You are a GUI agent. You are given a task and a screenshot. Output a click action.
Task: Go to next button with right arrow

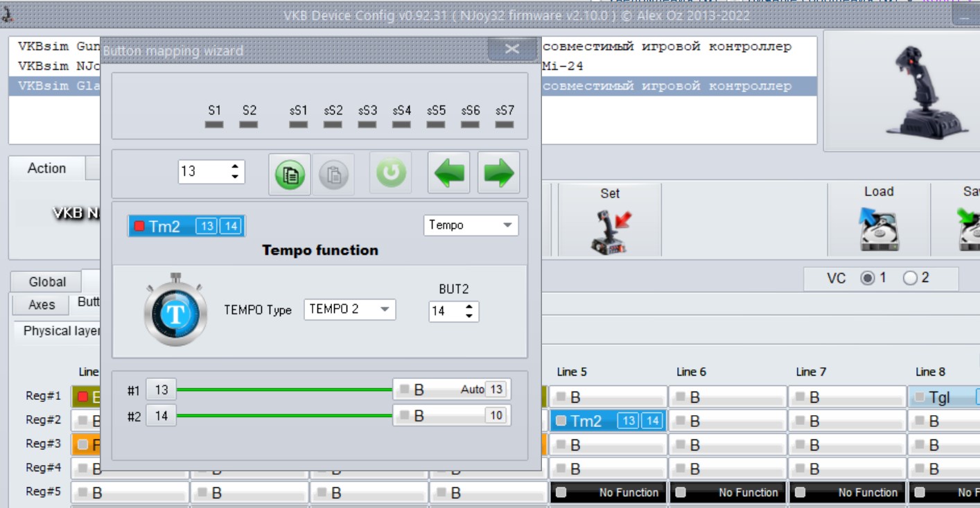pyautogui.click(x=498, y=173)
